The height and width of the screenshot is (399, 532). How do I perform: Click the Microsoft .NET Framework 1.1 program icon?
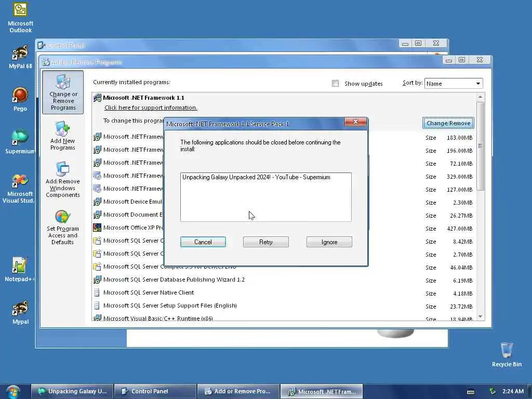coord(97,98)
